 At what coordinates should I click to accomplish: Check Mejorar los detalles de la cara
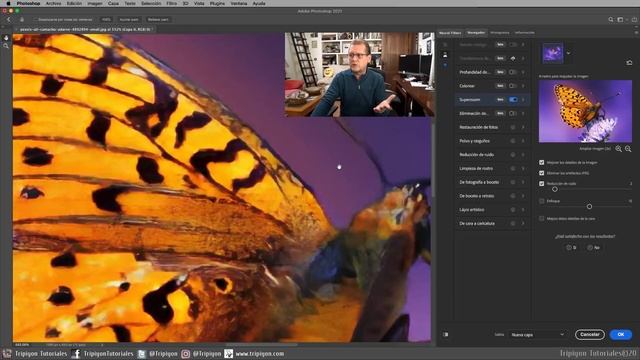coord(542,218)
